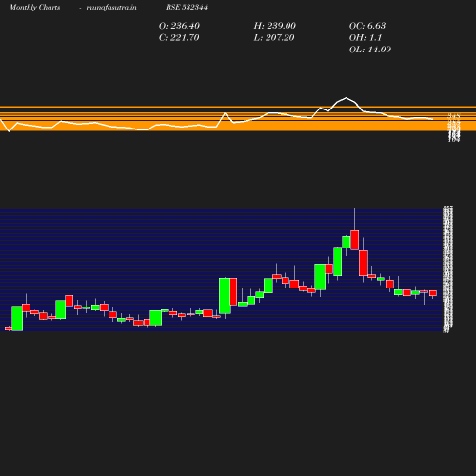The height and width of the screenshot is (476, 476).
Task: Click the 'BSE 532344' symbol label
Action: [187, 7]
